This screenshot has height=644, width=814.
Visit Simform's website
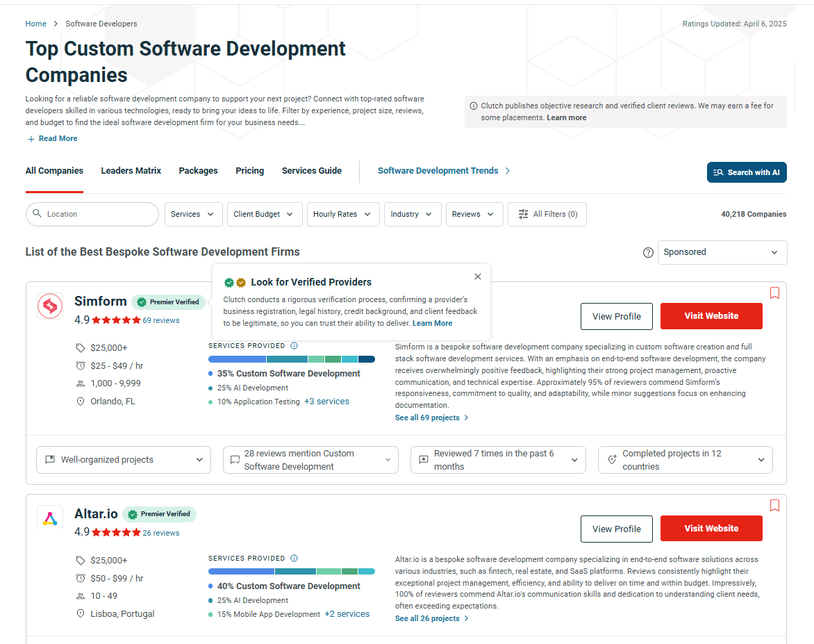pyautogui.click(x=711, y=316)
